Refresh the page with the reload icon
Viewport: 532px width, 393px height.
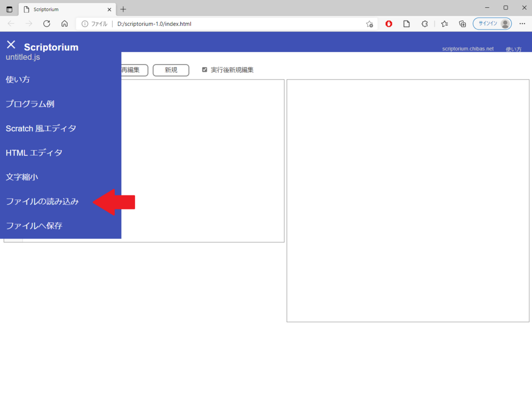47,23
